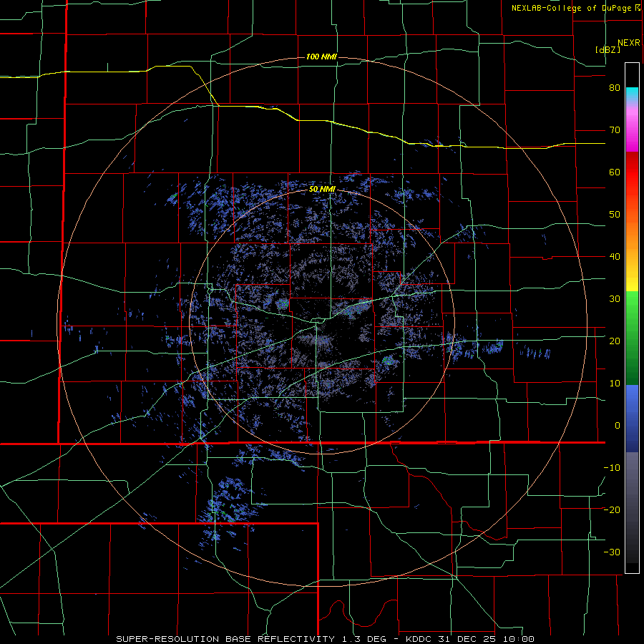Click the 40 value on the dBZ scale
Image resolution: width=644 pixels, height=644 pixels.
tap(615, 257)
